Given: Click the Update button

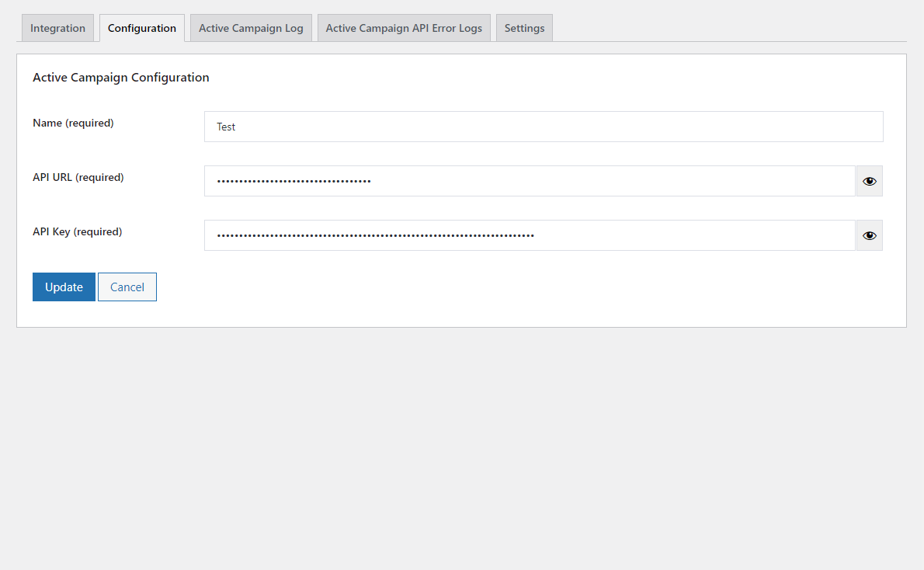Looking at the screenshot, I should coord(64,287).
